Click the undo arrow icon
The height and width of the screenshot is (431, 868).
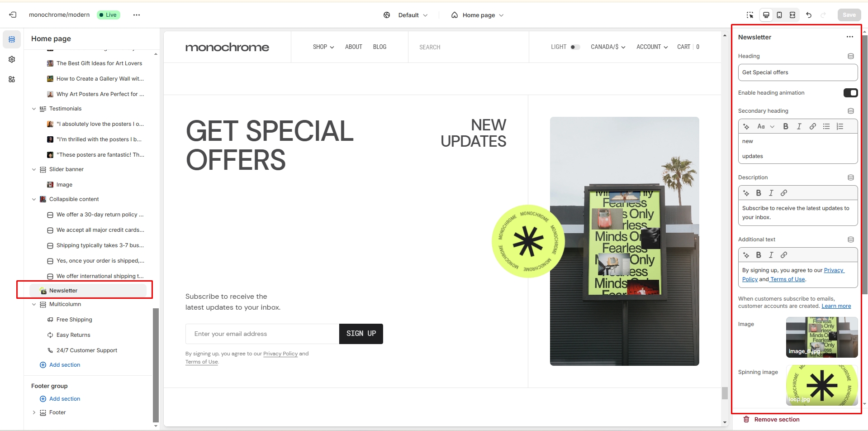(809, 15)
